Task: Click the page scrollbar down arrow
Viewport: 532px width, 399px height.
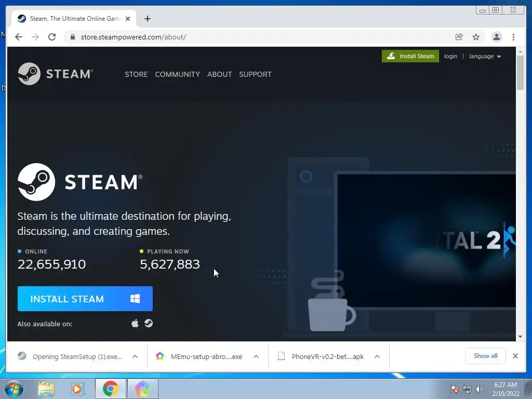Action: [x=520, y=337]
